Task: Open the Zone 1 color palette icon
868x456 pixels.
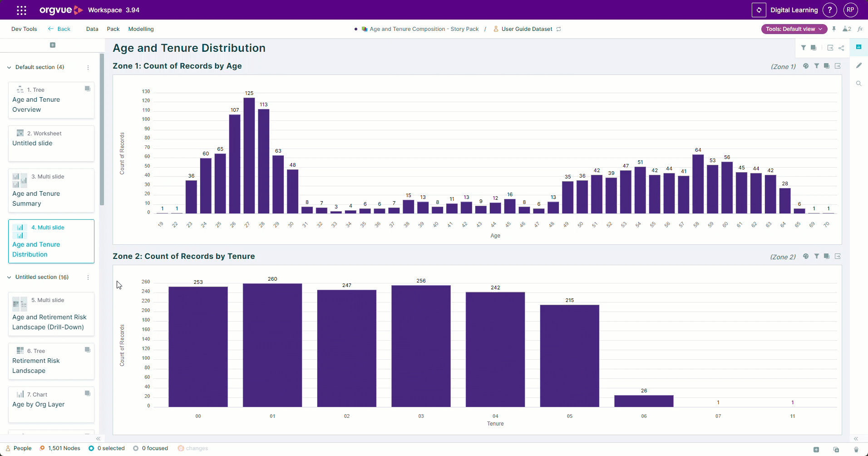Action: click(806, 66)
